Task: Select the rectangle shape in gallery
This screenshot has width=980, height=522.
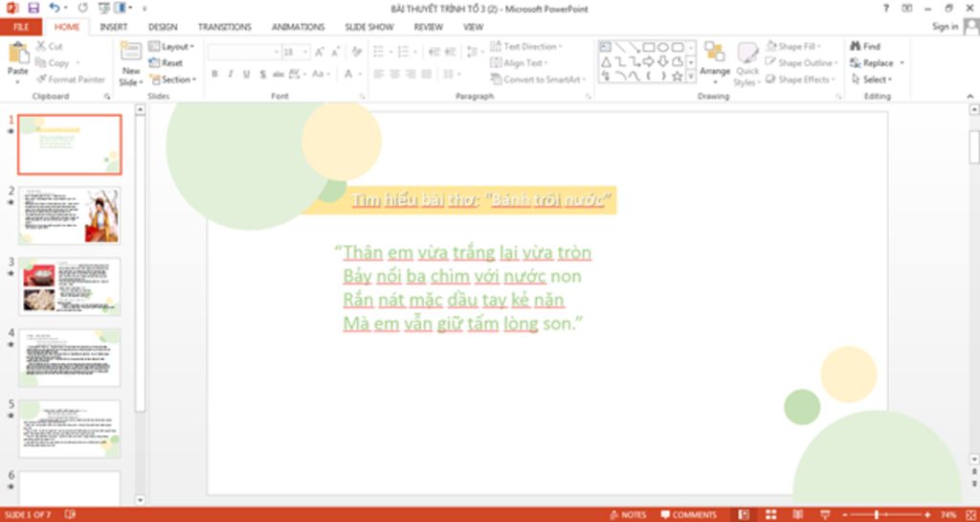Action: point(649,48)
